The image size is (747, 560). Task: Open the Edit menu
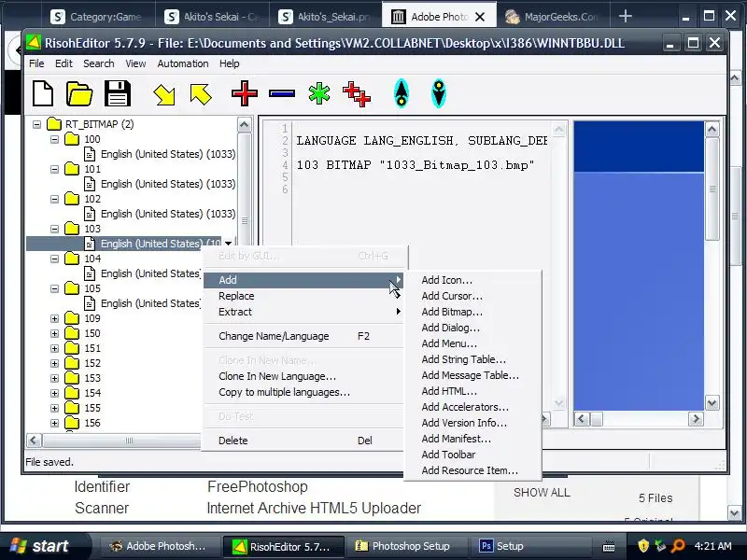click(x=63, y=63)
